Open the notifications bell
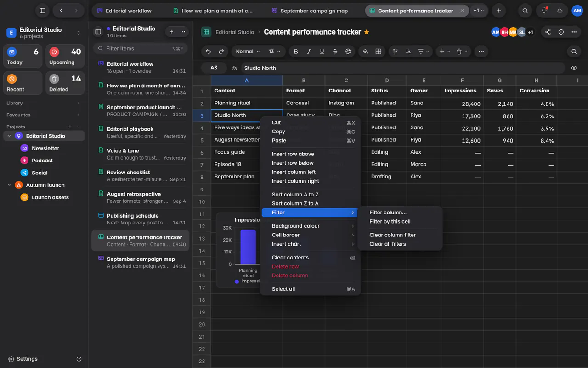 click(544, 11)
